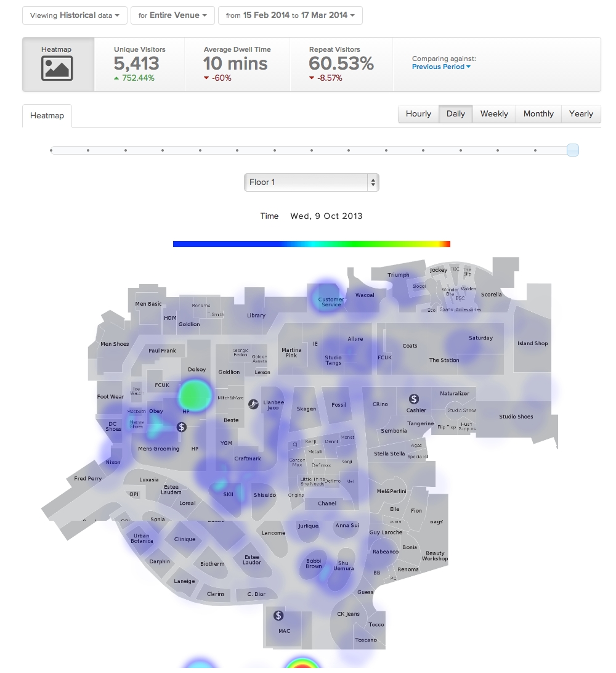The height and width of the screenshot is (673, 616).
Task: Click the Craftmark store
Action: (248, 459)
